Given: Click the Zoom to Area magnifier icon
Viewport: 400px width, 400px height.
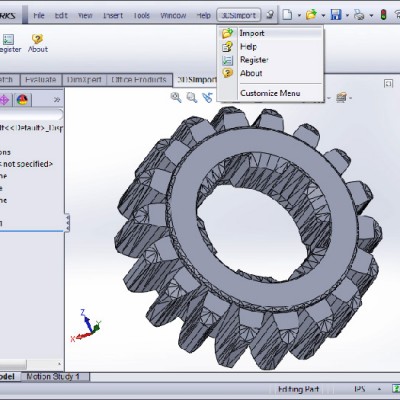Looking at the screenshot, I should [192, 97].
